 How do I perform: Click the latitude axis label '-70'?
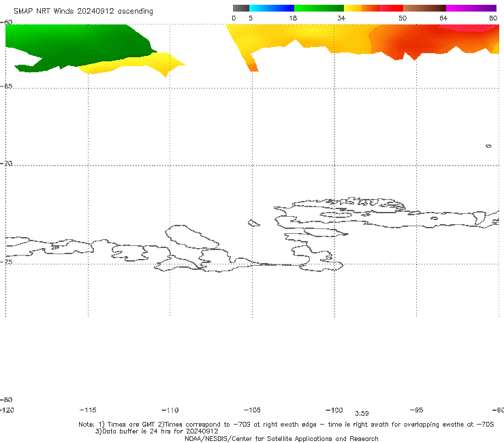click(6, 163)
